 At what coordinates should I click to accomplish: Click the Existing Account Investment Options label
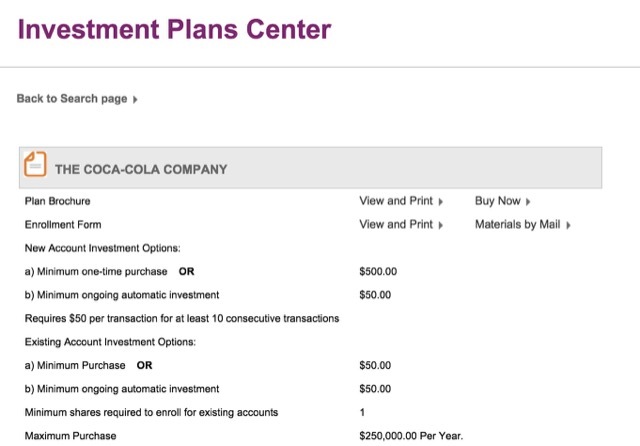[110, 342]
